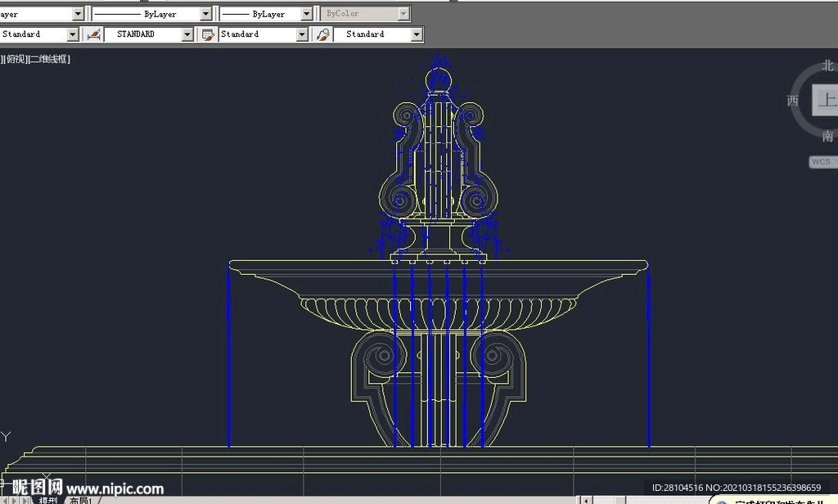This screenshot has width=838, height=504.
Task: Switch to the 模型 model tab
Action: pyautogui.click(x=48, y=500)
